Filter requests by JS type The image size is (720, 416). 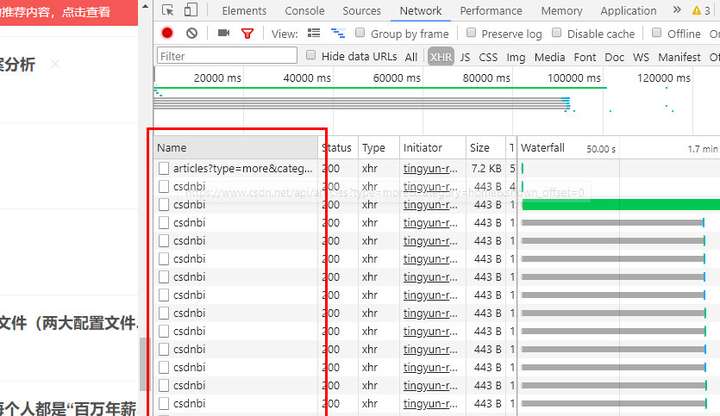point(465,57)
